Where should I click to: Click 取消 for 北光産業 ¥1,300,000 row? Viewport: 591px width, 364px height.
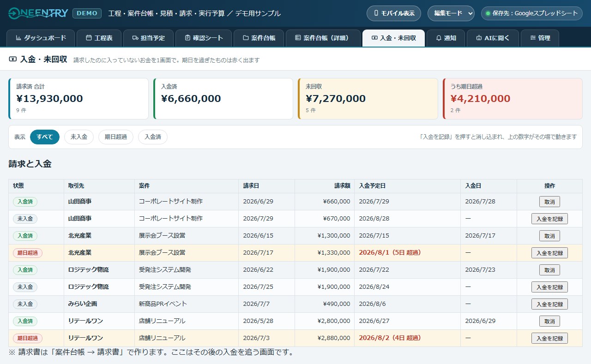point(549,236)
